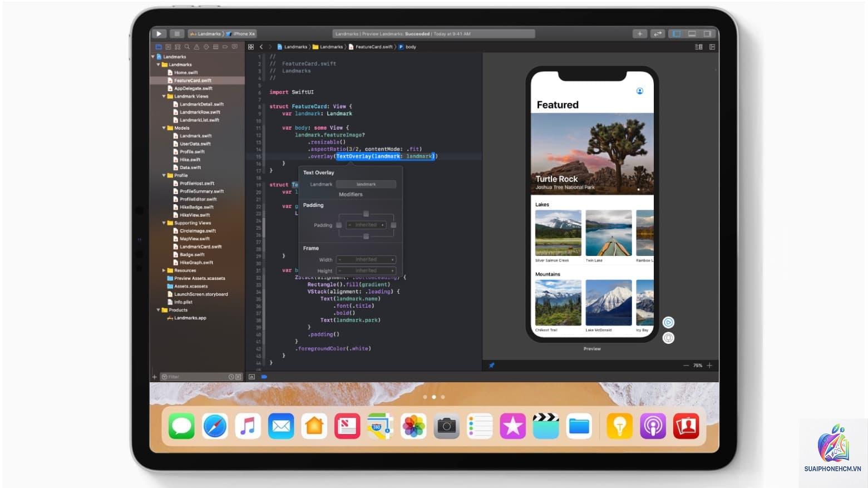Select the Issue navigator warning icon
868x488 pixels.
(x=196, y=47)
